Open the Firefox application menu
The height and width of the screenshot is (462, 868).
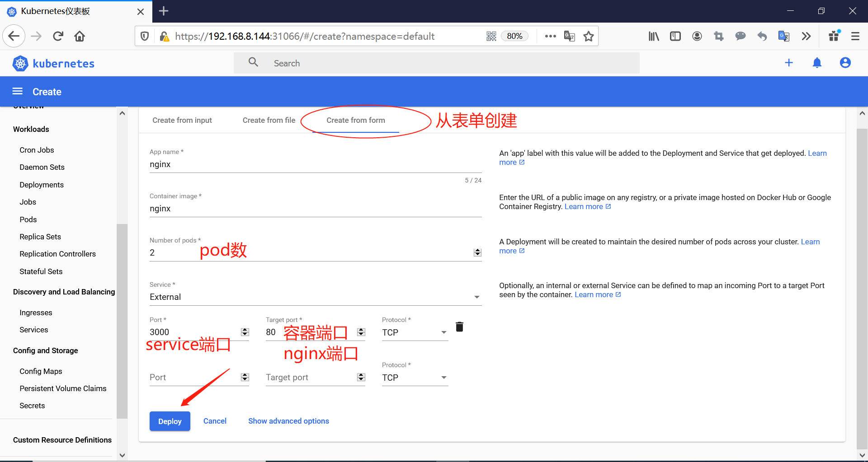855,36
